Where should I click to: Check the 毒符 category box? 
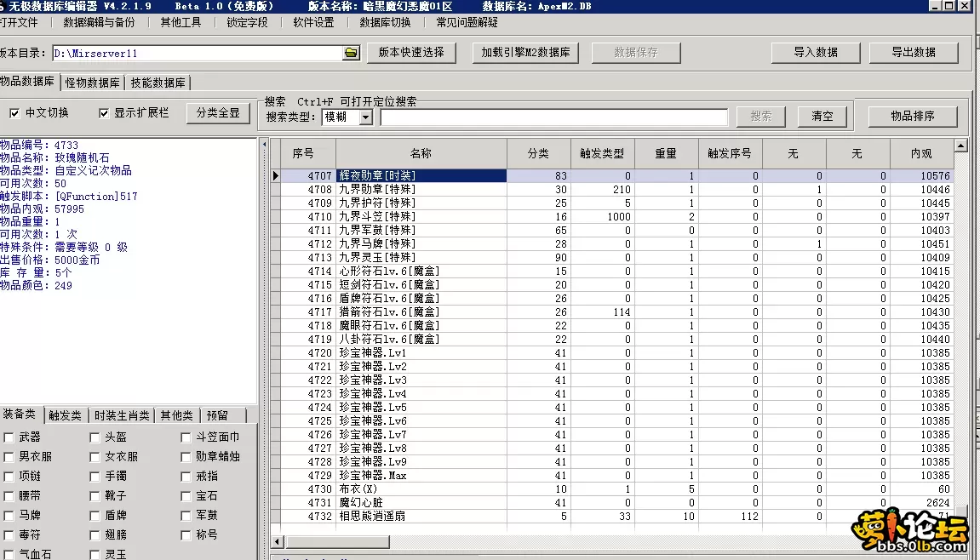(x=9, y=535)
